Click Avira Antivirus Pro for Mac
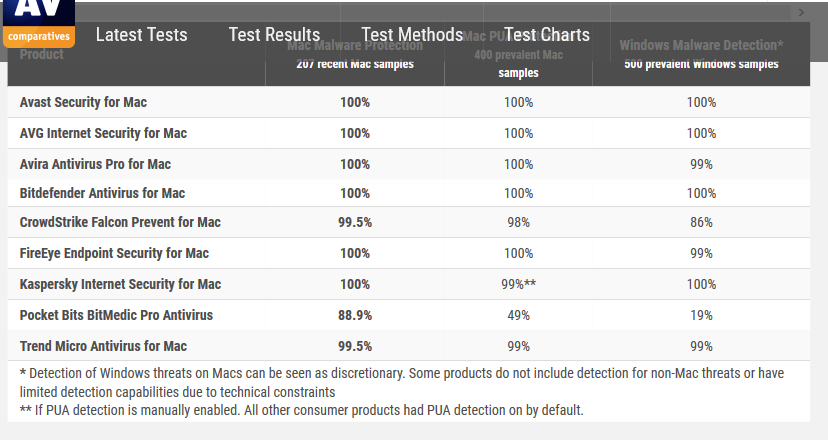 tap(95, 164)
